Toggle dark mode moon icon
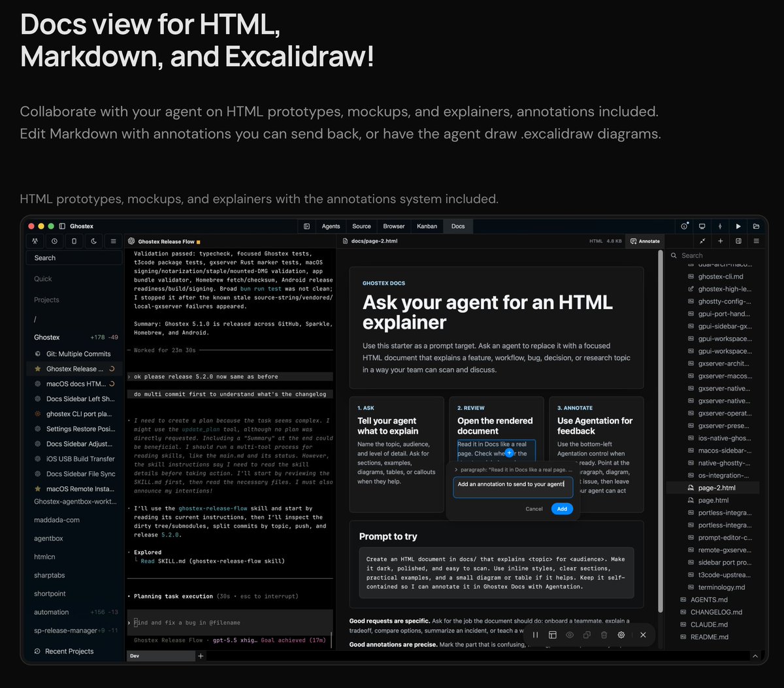 pos(93,241)
